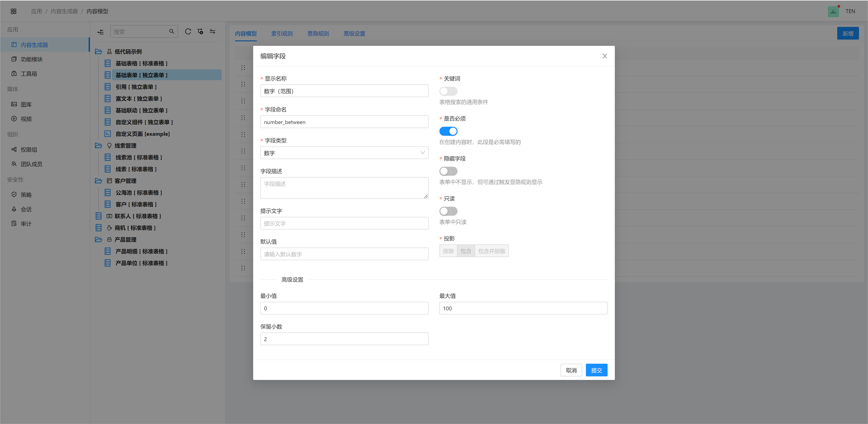The image size is (868, 424).
Task: Open the 字段类型 dropdown
Action: 344,153
